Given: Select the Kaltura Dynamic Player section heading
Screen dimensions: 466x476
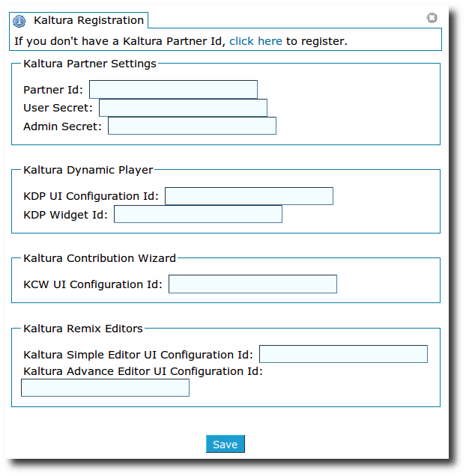Looking at the screenshot, I should pos(88,170).
